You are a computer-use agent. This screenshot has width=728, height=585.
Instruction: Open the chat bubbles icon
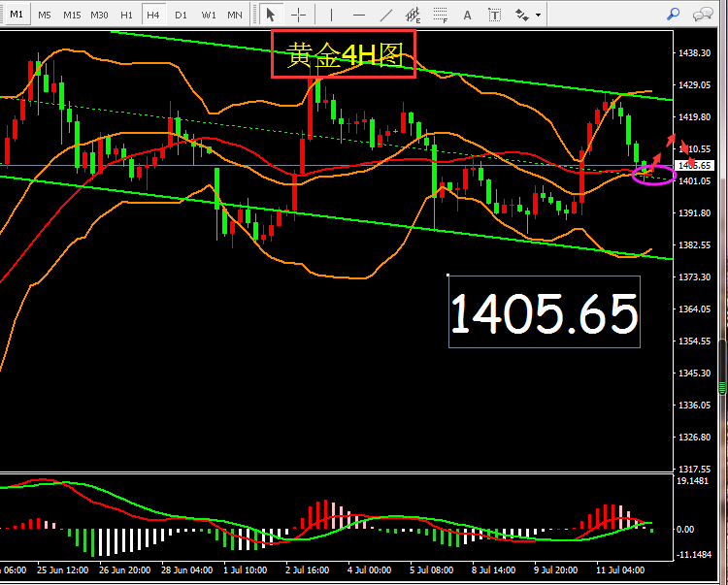pyautogui.click(x=702, y=15)
